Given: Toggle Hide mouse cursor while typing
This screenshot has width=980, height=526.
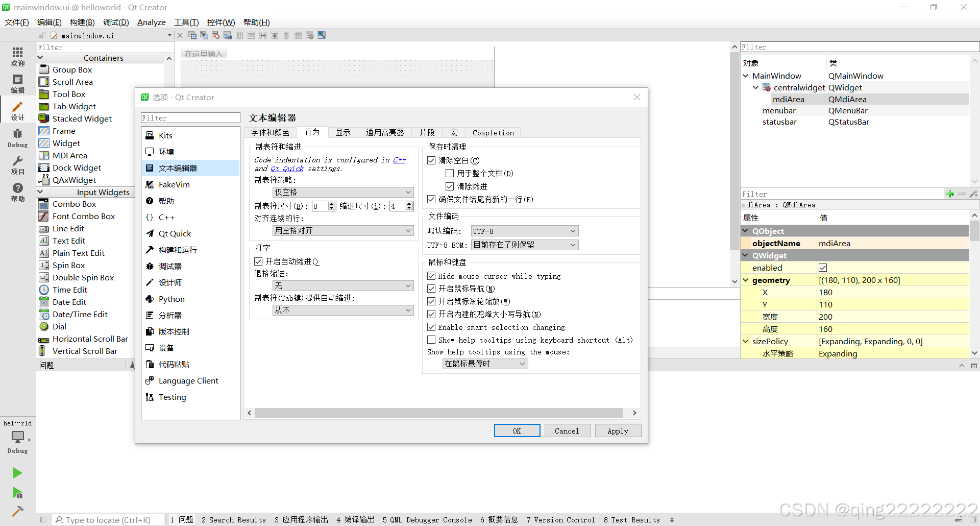Looking at the screenshot, I should (x=431, y=276).
